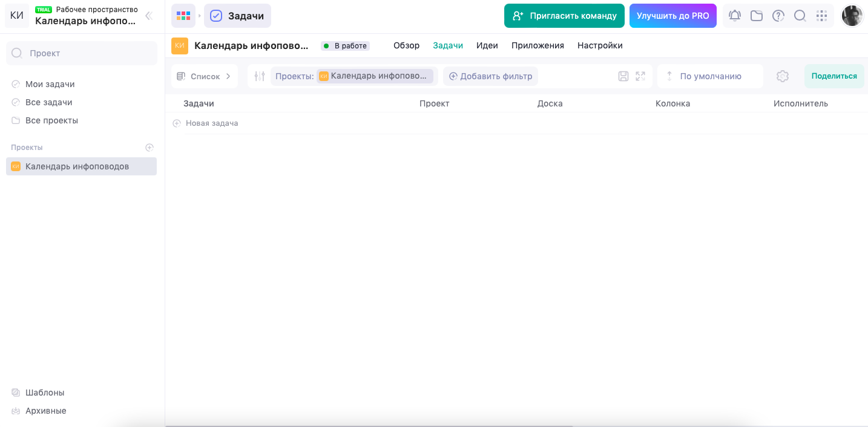Click the notifications bell icon
Image resolution: width=868 pixels, height=427 pixels.
coord(735,16)
